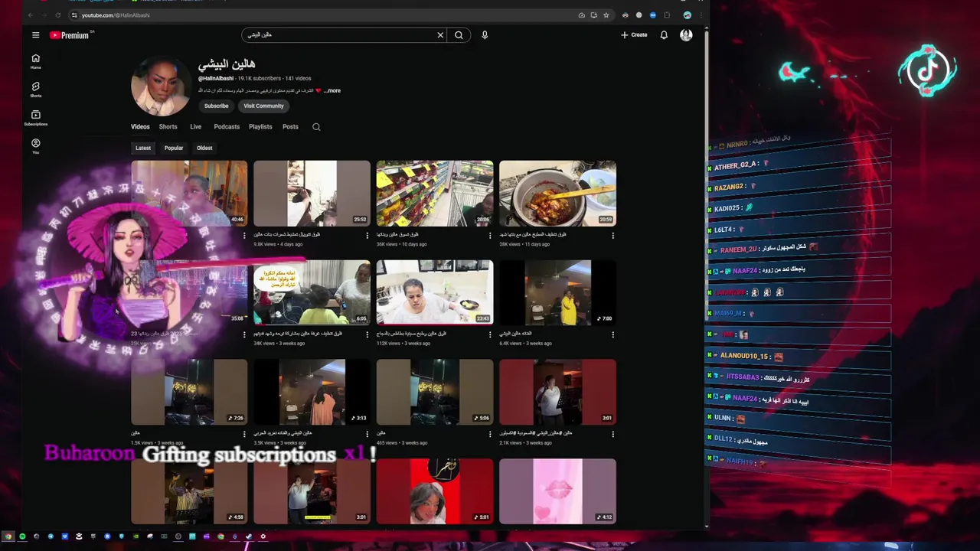Bookmark this page with the star icon
This screenshot has width=980, height=551.
[x=606, y=15]
